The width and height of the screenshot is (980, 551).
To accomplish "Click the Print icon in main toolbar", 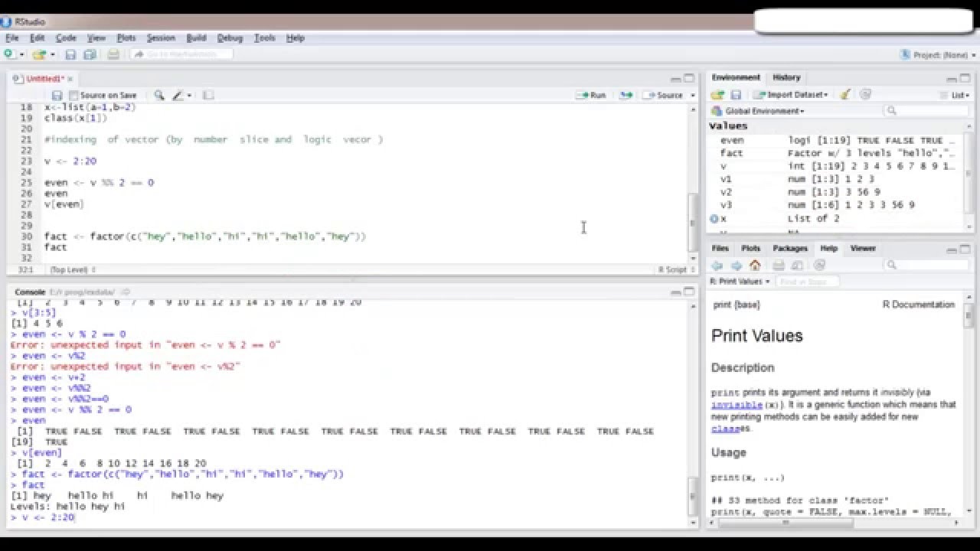I will click(113, 54).
